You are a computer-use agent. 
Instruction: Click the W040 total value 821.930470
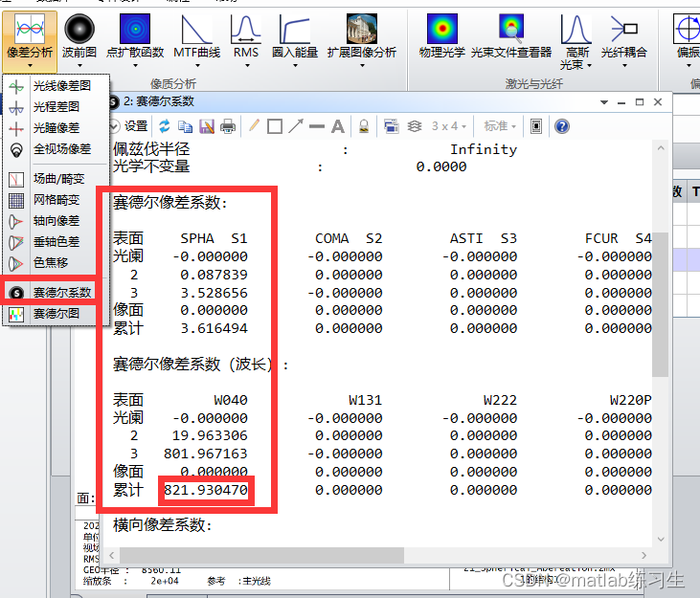coord(206,490)
